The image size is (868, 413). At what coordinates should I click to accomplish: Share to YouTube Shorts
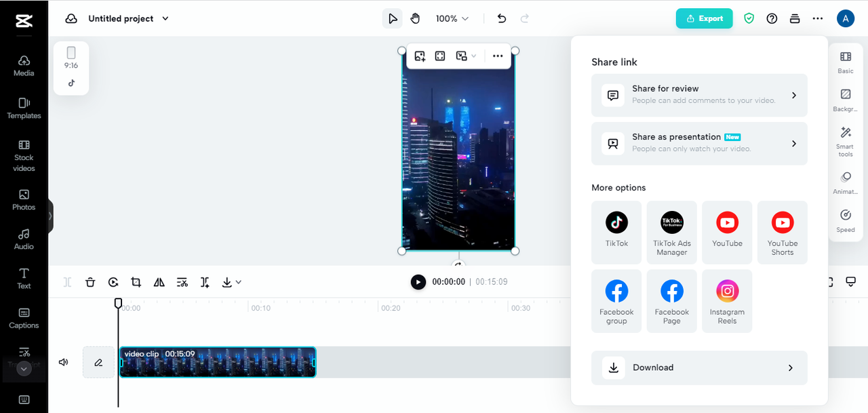[783, 232]
